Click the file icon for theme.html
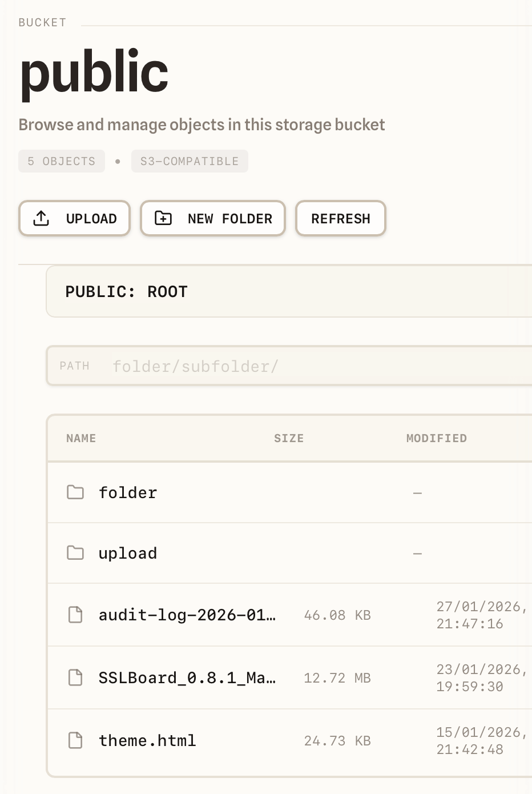 (x=75, y=741)
